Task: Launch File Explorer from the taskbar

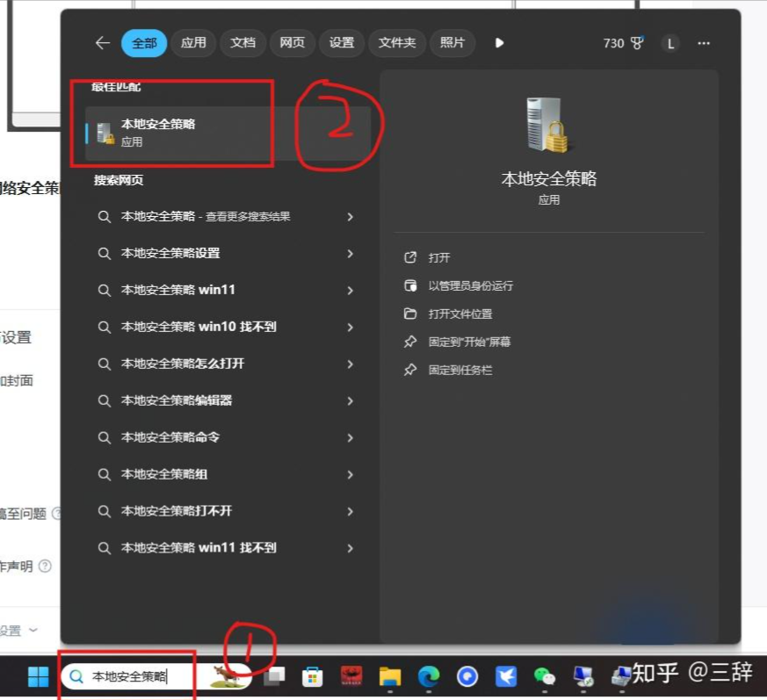Action: [389, 676]
